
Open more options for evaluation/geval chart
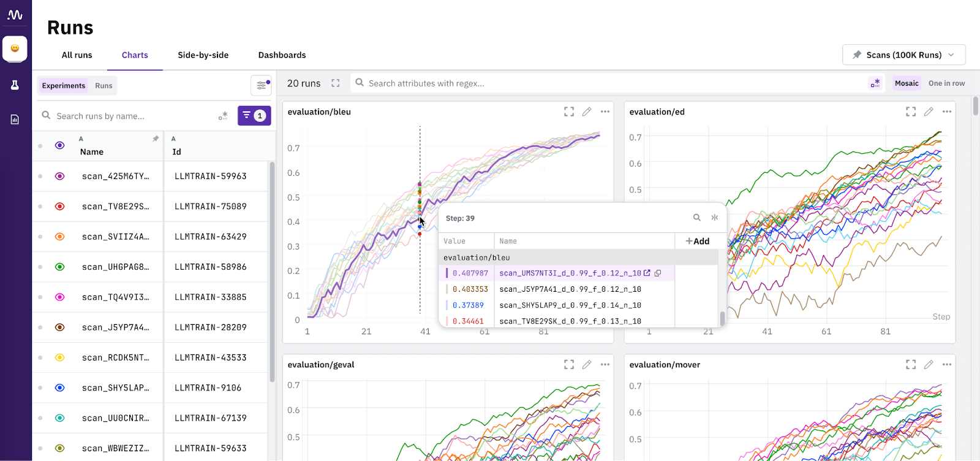pos(605,365)
